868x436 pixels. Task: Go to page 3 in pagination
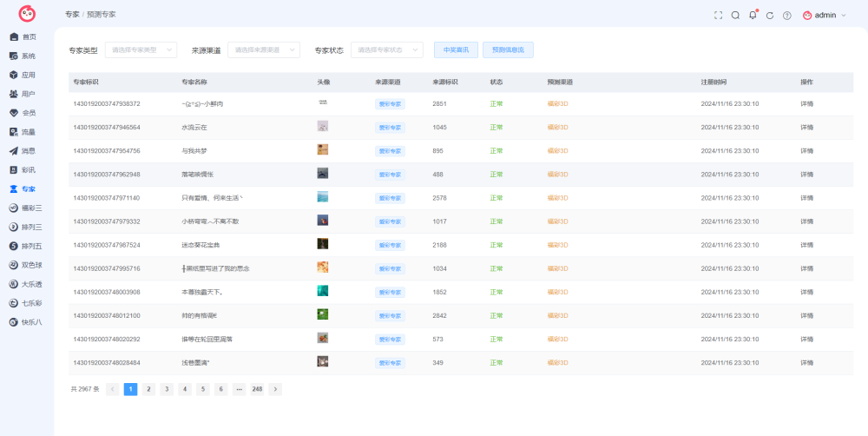(167, 389)
